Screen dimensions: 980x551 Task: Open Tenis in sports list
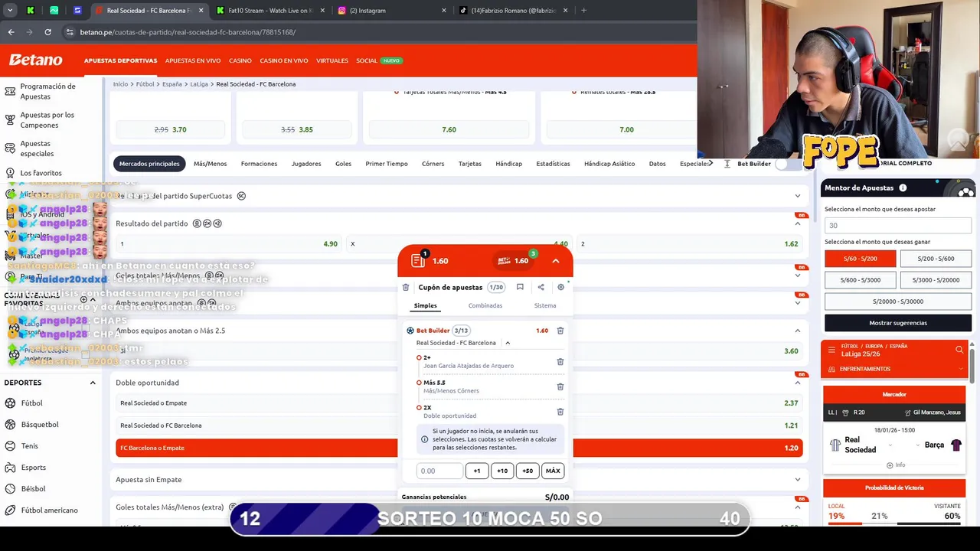pos(29,445)
